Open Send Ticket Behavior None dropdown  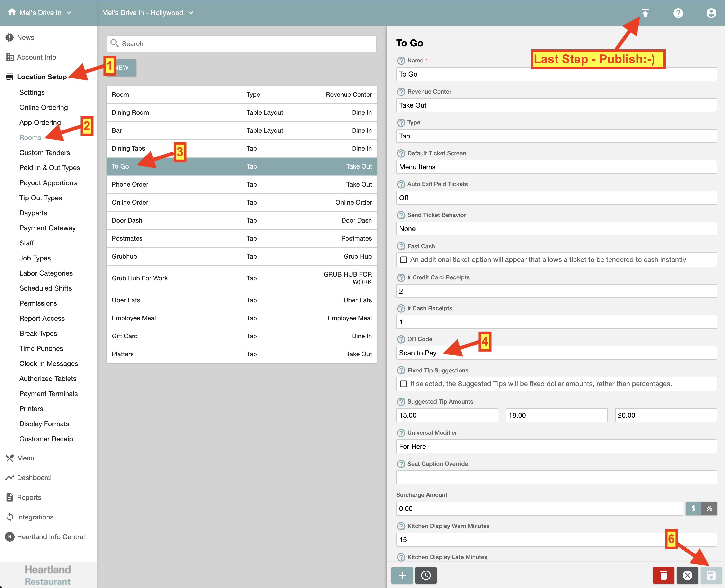click(x=556, y=229)
